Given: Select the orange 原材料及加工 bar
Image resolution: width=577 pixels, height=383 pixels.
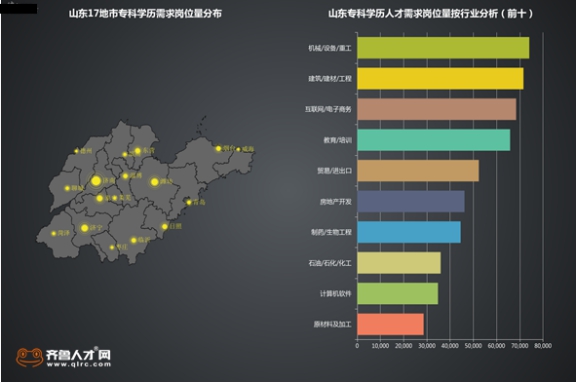Looking at the screenshot, I should [390, 324].
